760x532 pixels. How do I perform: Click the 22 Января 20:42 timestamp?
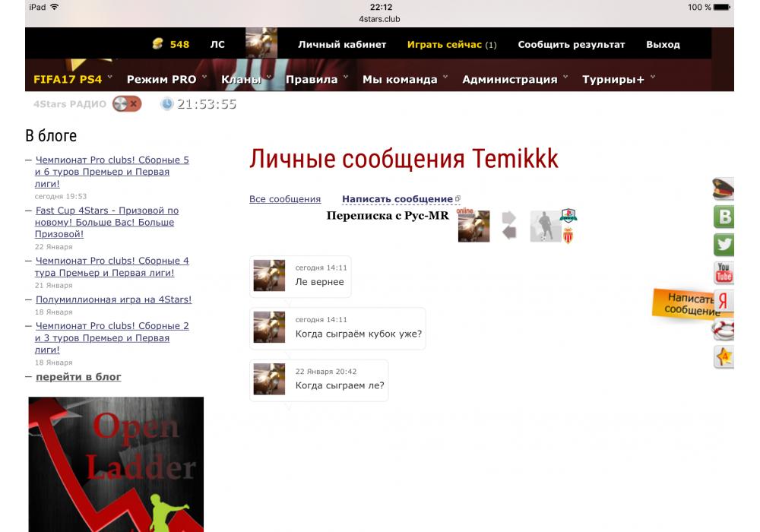click(326, 371)
